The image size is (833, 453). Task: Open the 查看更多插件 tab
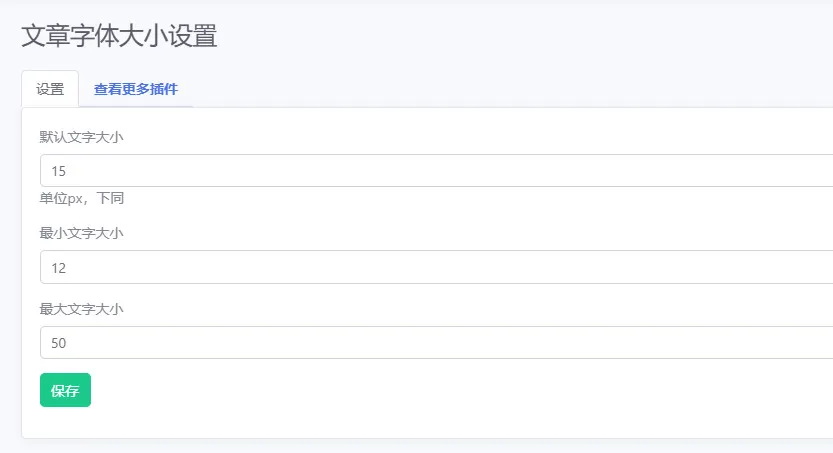click(x=135, y=89)
